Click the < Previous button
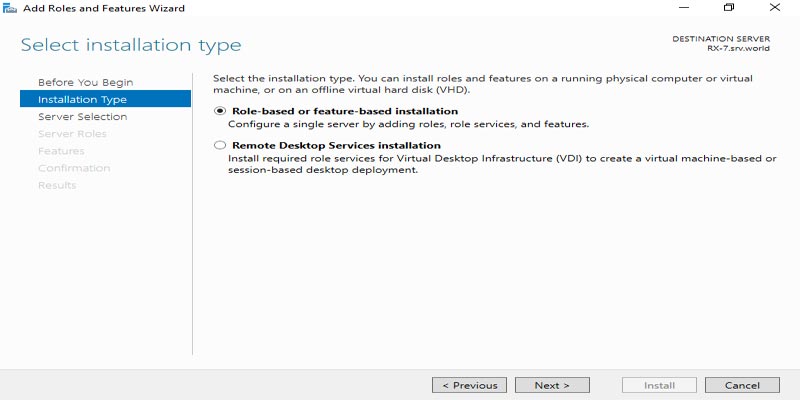The width and height of the screenshot is (800, 400). (469, 385)
